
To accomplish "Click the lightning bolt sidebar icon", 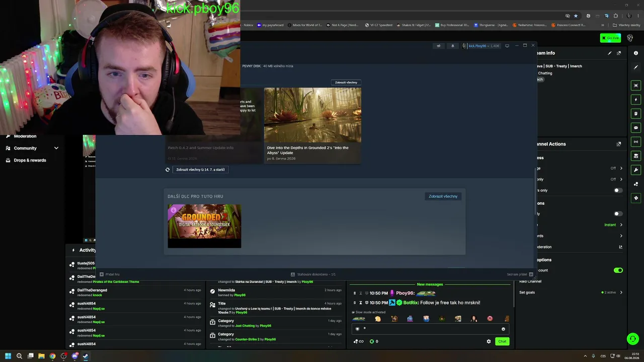I will 636,100.
